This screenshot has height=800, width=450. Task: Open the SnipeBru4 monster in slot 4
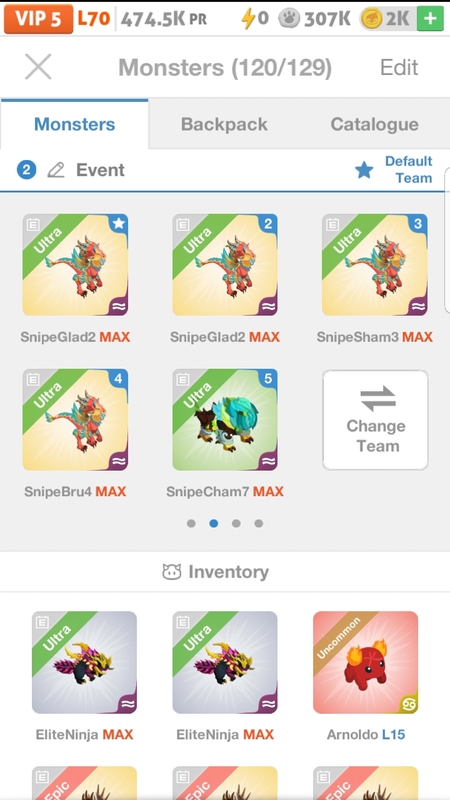coord(75,419)
